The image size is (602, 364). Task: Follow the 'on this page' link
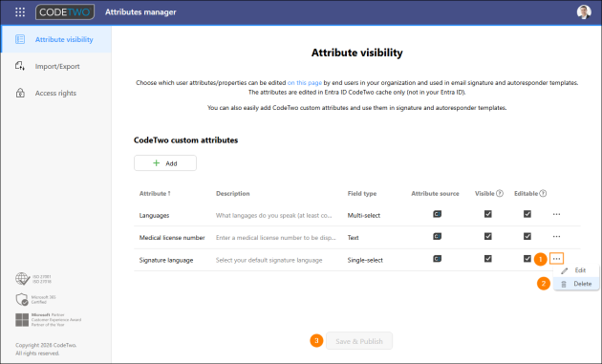pyautogui.click(x=305, y=82)
